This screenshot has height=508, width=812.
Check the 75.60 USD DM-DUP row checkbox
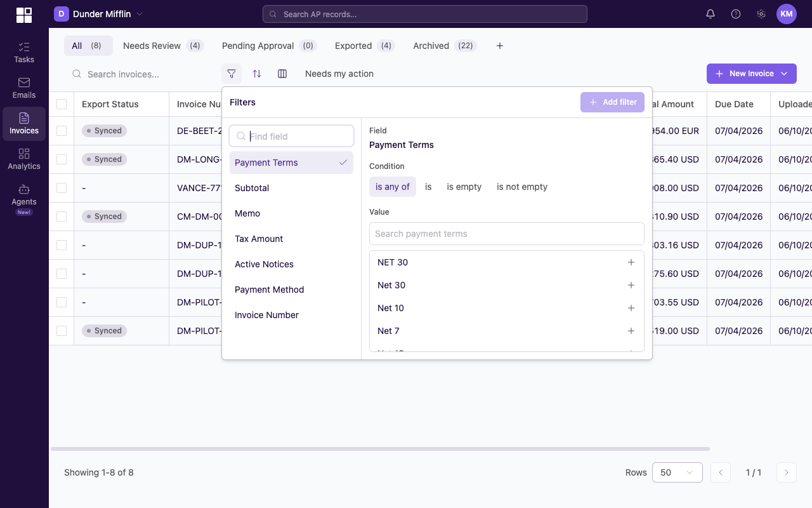click(62, 274)
